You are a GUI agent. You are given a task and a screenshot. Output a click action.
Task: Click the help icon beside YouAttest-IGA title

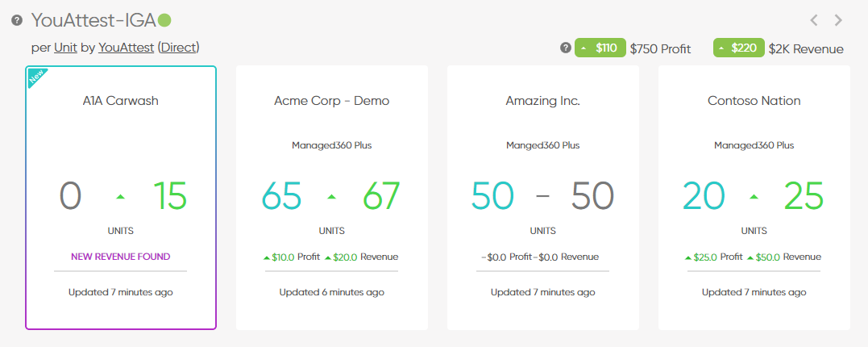17,20
